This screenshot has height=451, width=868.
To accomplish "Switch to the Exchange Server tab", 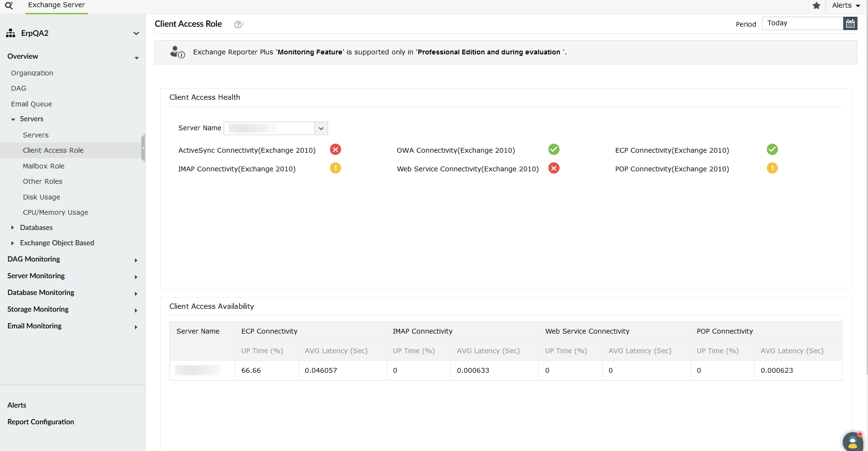I will click(56, 5).
